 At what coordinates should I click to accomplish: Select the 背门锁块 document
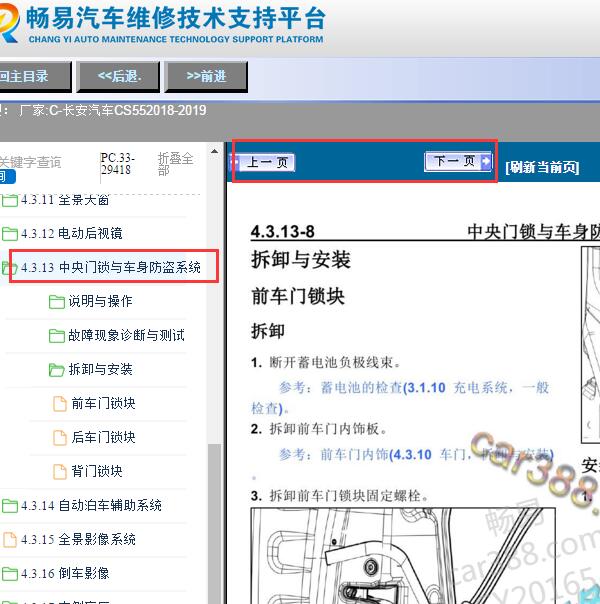click(x=97, y=471)
